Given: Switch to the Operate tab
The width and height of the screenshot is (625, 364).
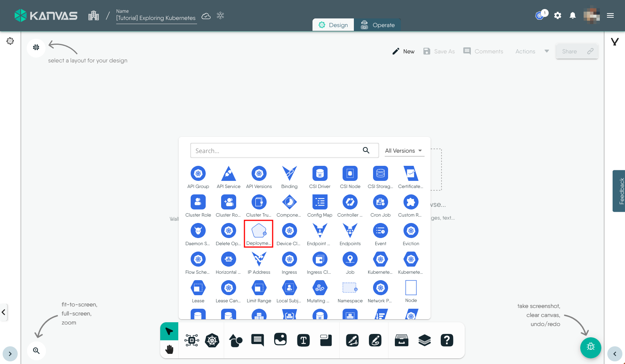Looking at the screenshot, I should (x=378, y=25).
